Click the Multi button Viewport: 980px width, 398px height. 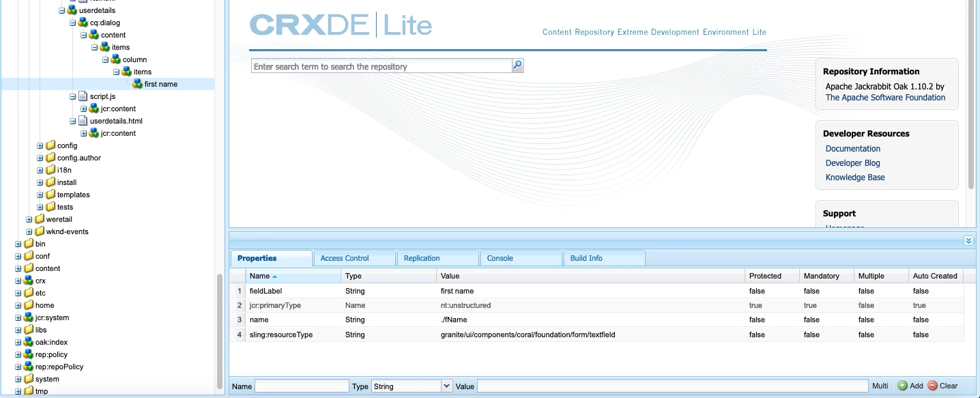point(880,386)
